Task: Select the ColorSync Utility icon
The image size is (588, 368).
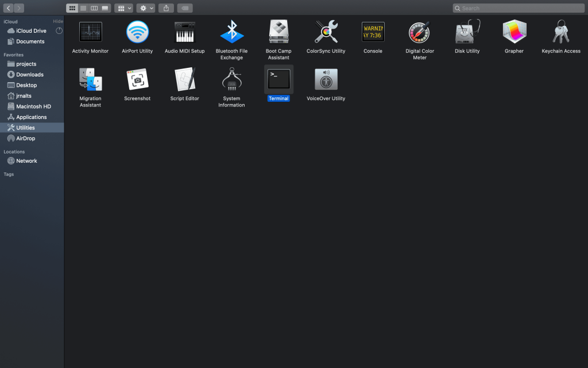Action: pyautogui.click(x=326, y=32)
